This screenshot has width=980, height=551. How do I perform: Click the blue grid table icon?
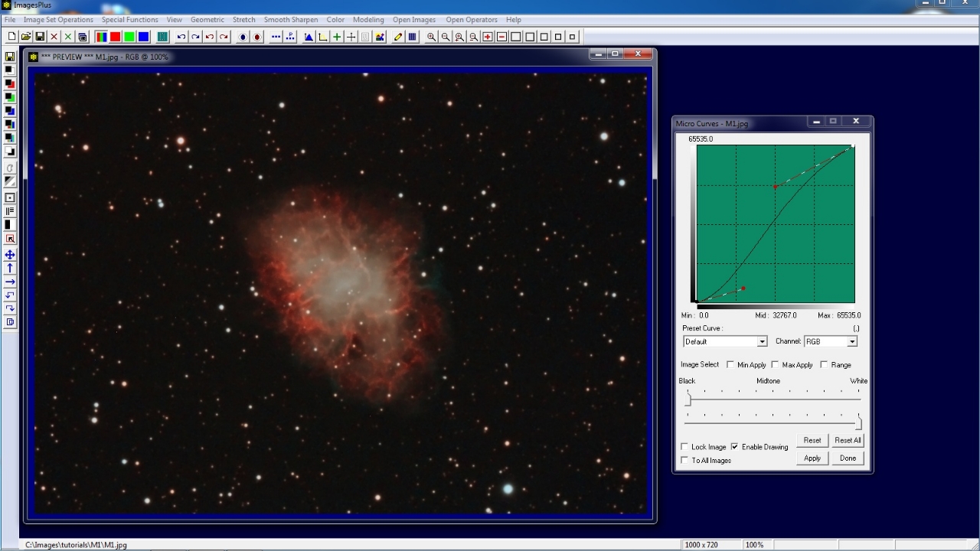413,37
